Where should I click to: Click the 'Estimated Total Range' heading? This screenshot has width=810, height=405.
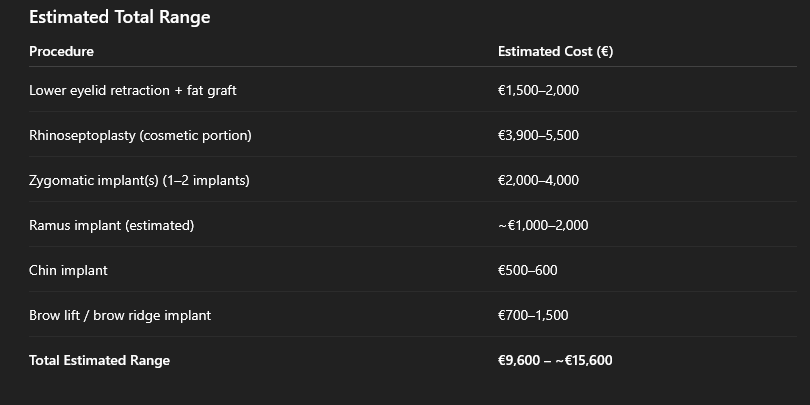pos(119,17)
